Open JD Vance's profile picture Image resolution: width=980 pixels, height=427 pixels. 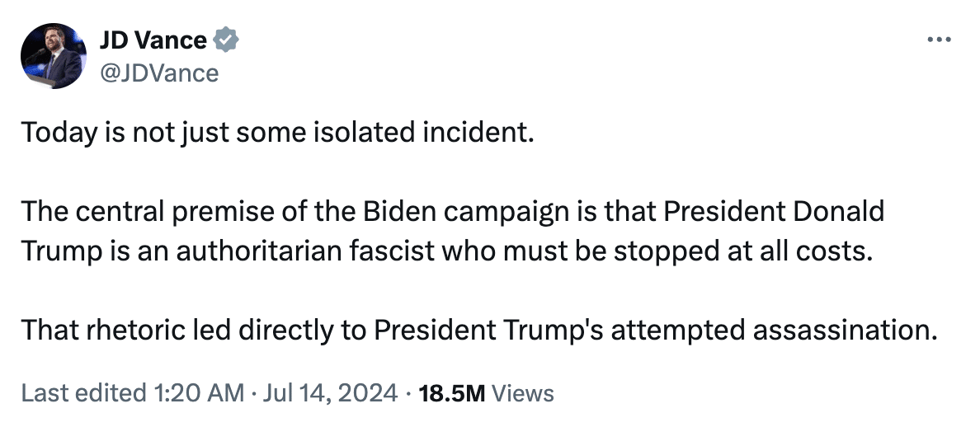click(54, 56)
